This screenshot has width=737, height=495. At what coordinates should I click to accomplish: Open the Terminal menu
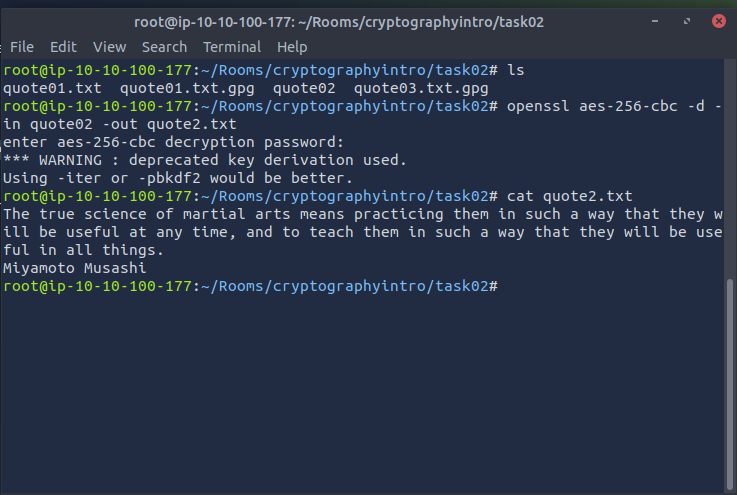point(232,47)
